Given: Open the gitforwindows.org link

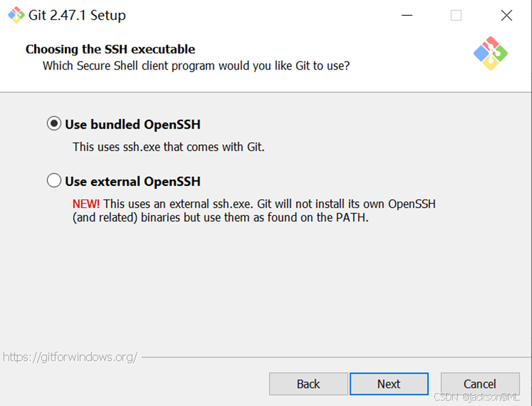Looking at the screenshot, I should point(70,357).
